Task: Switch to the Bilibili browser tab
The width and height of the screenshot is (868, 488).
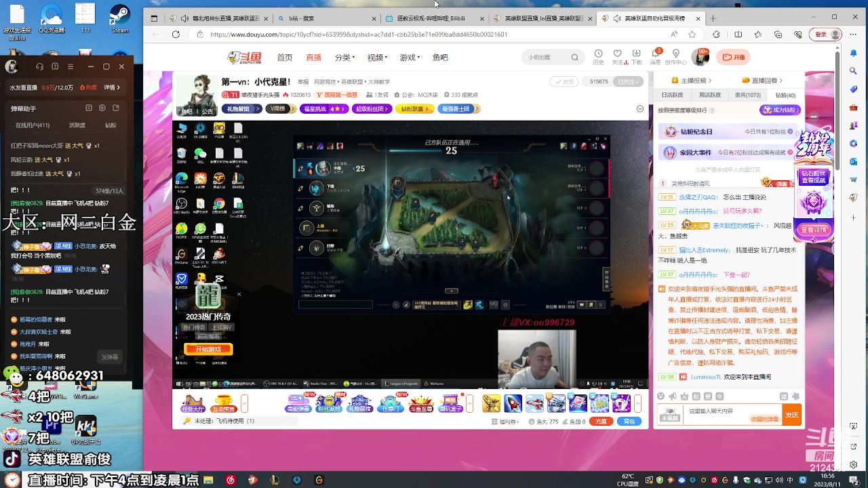Action: (x=431, y=18)
